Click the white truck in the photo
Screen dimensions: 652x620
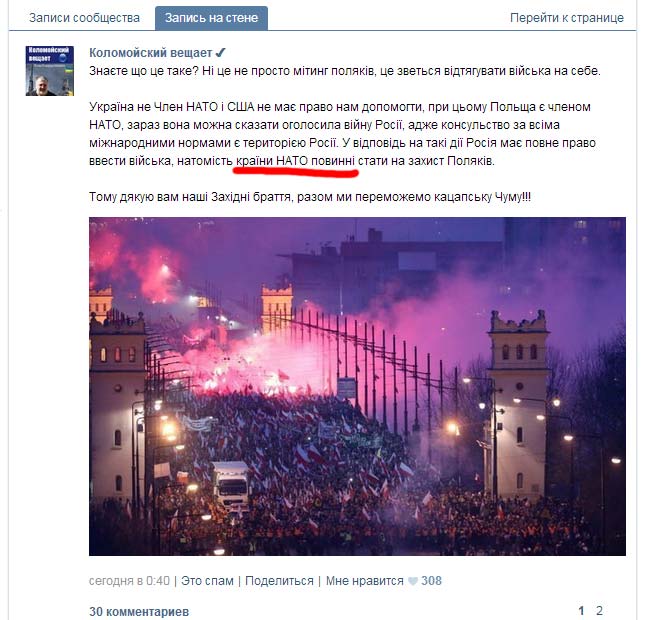(230, 485)
